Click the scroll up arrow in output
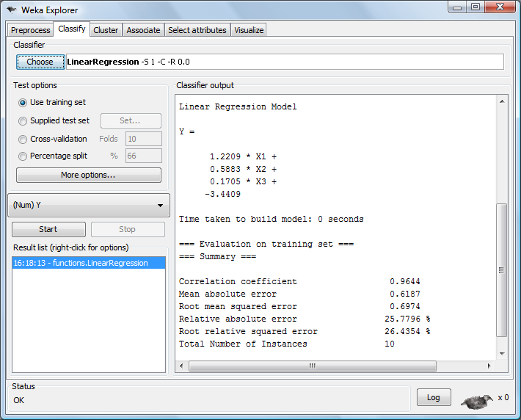This screenshot has height=420, width=521. click(x=502, y=101)
